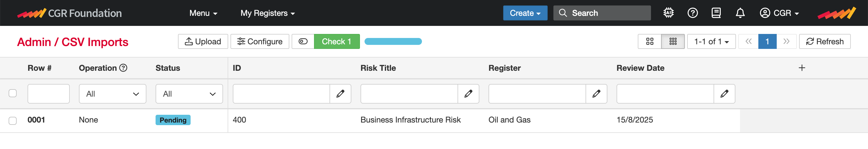Click the pencil icon for ID filter
868x149 pixels.
[340, 93]
